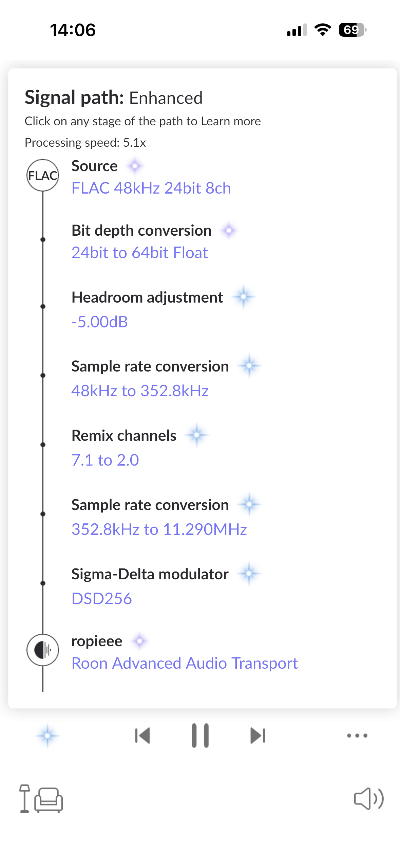Open FLAC 48kHz 24bit 8ch source details

151,188
